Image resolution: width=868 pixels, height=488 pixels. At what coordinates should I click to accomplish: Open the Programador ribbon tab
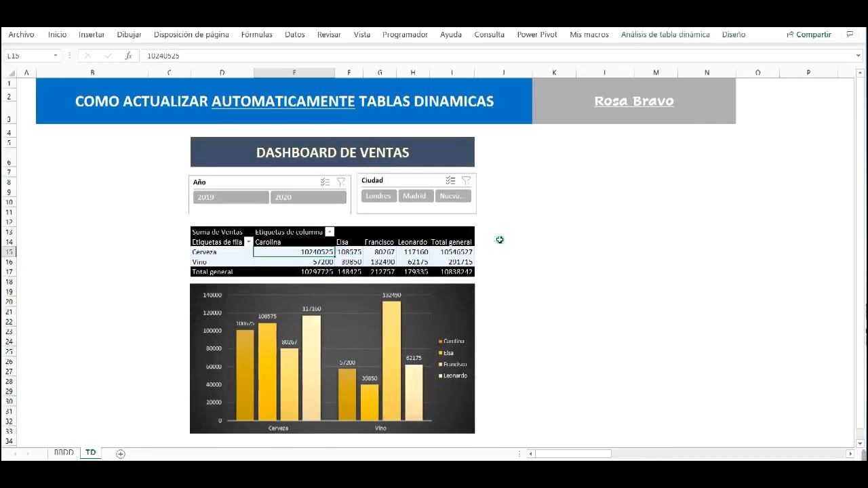tap(405, 35)
